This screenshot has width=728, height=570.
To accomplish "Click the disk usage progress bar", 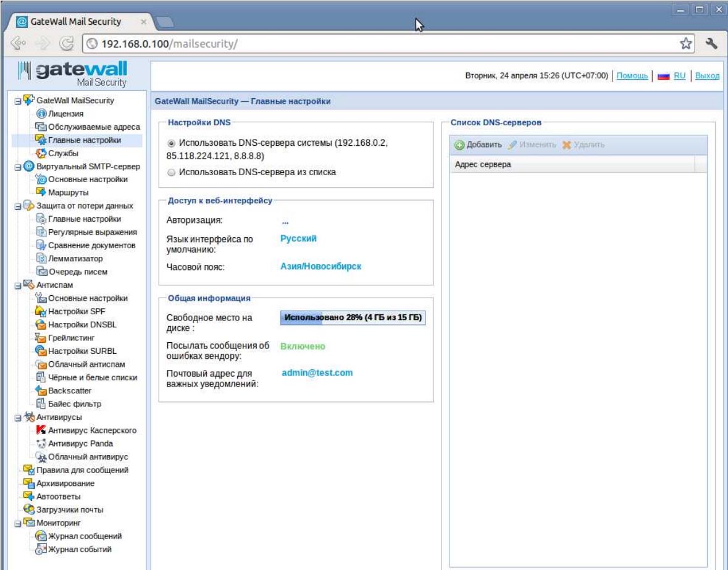I will point(353,318).
